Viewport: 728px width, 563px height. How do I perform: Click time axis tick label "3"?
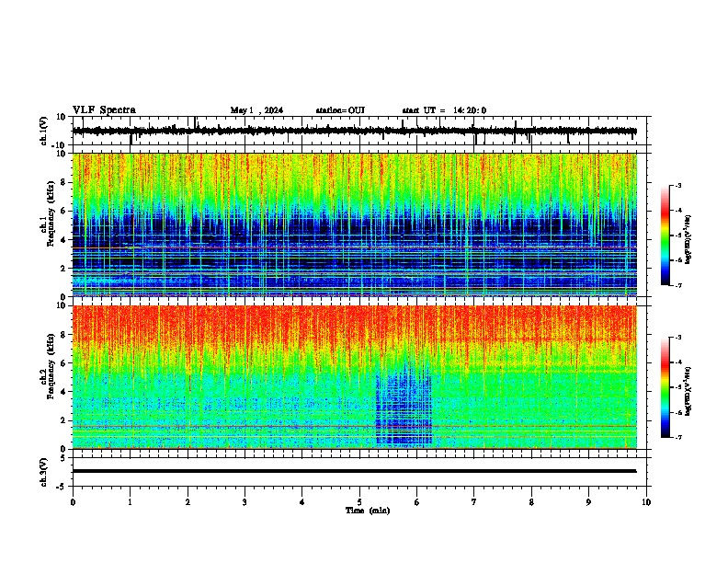[245, 502]
